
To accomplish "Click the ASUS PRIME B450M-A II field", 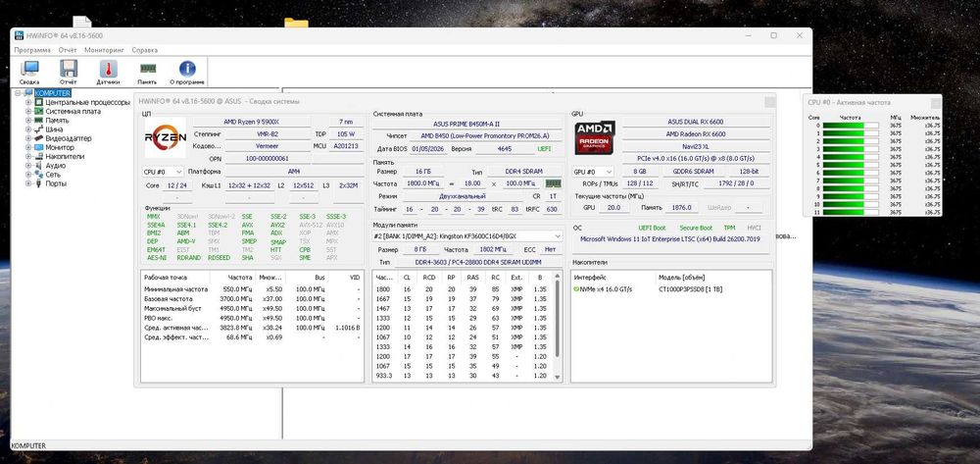I will coord(466,124).
